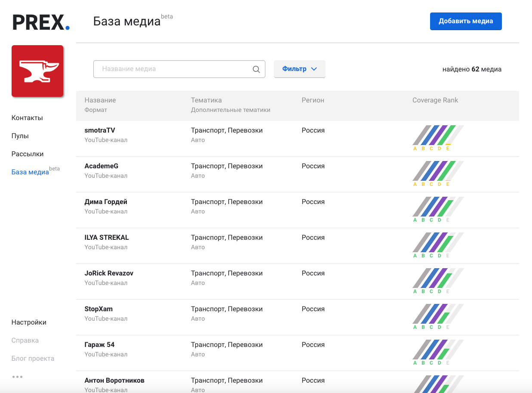Click Авто under Гараж 54 topic

198,354
